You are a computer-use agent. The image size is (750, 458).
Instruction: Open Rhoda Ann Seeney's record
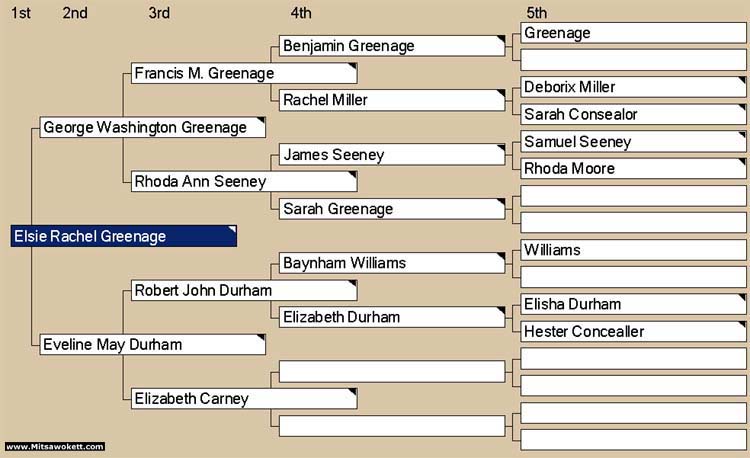[x=244, y=182]
